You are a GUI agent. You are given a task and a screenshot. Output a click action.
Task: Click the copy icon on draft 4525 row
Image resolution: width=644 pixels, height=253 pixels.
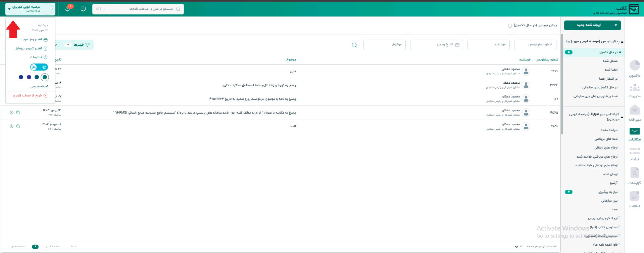(18, 113)
